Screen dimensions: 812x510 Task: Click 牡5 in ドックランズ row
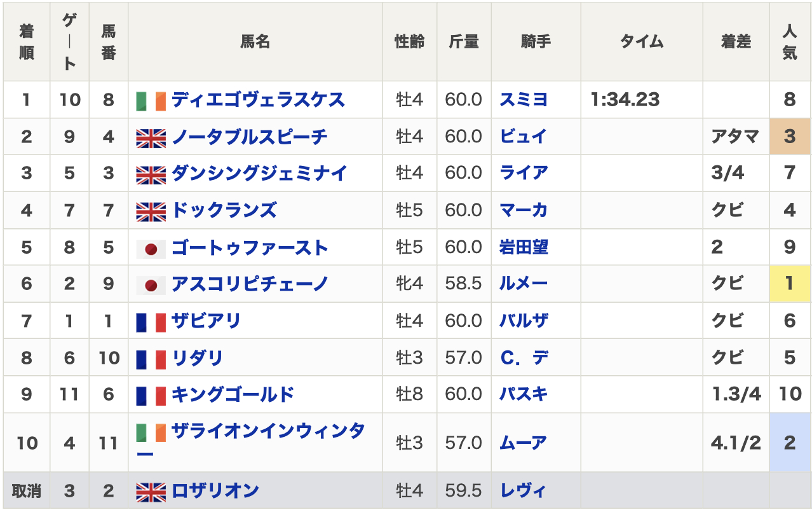point(409,210)
